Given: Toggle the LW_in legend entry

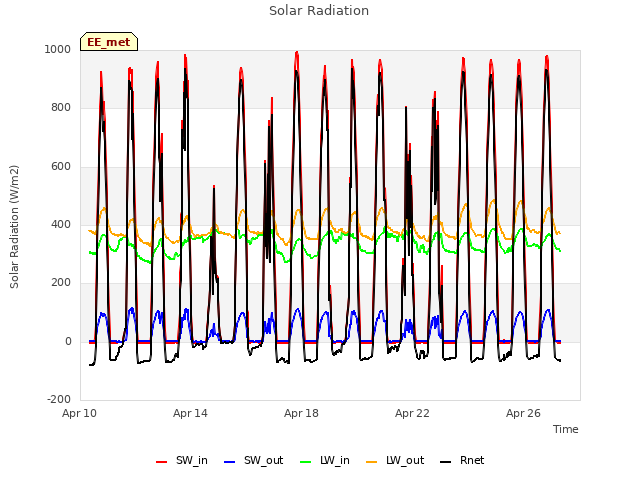Looking at the screenshot, I should click(x=325, y=461).
